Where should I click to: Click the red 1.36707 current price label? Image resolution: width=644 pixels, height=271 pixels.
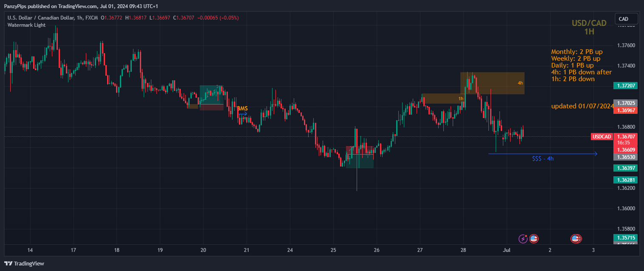626,136
